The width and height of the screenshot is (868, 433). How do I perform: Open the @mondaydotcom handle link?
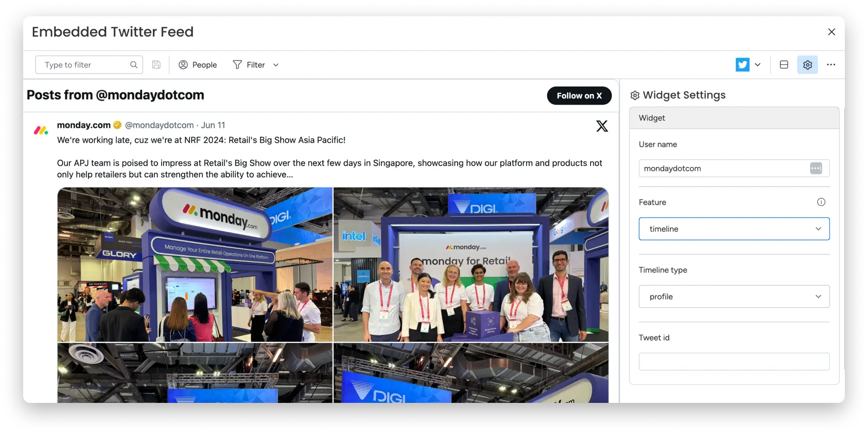pos(159,125)
